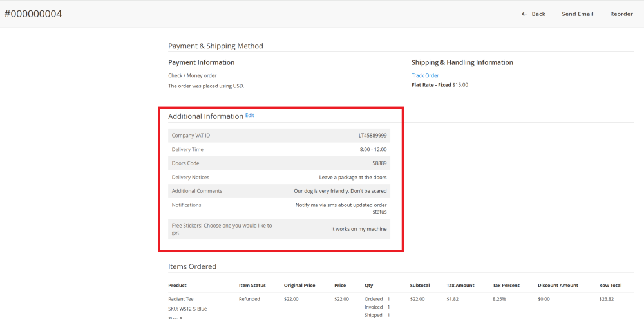Click Payment Information subheading
Viewport: 644px width, 319px height.
click(x=201, y=63)
